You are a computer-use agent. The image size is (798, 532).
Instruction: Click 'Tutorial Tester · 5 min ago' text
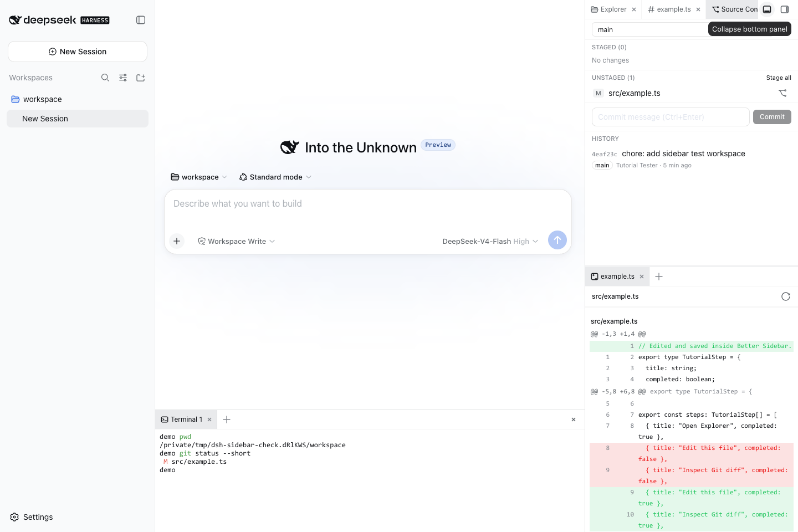(x=654, y=165)
